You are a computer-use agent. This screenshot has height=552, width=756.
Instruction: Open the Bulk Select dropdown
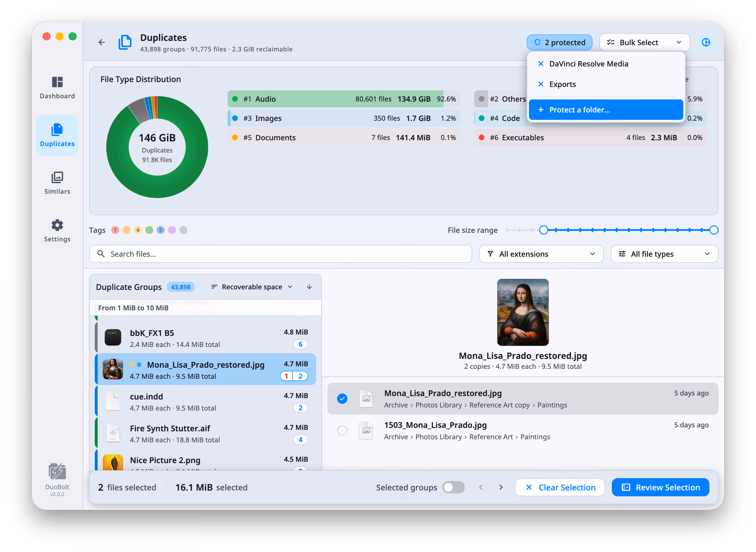(x=645, y=42)
